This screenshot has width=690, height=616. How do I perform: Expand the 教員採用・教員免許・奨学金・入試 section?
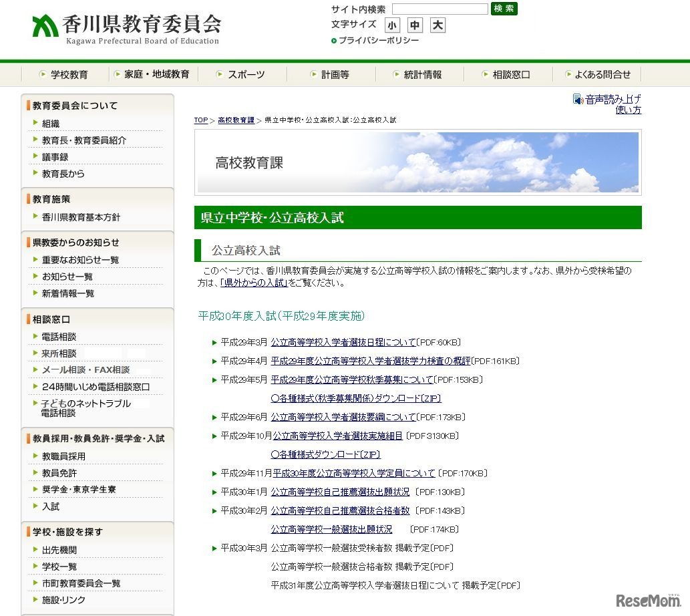click(98, 439)
